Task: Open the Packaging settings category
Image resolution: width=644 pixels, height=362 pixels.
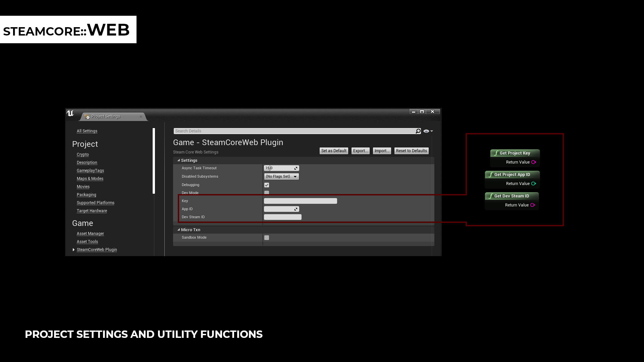Action: (x=87, y=195)
